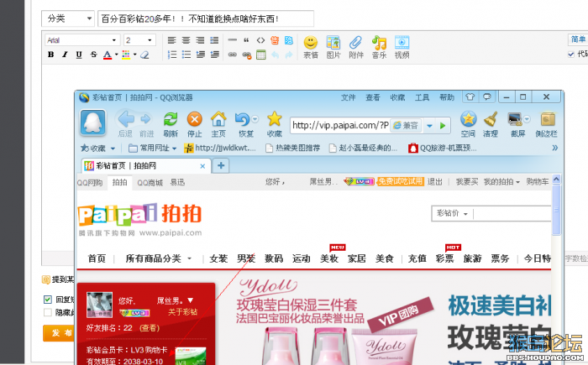Open the 彩钻价 search type dropdown
588x365 pixels.
click(x=452, y=214)
